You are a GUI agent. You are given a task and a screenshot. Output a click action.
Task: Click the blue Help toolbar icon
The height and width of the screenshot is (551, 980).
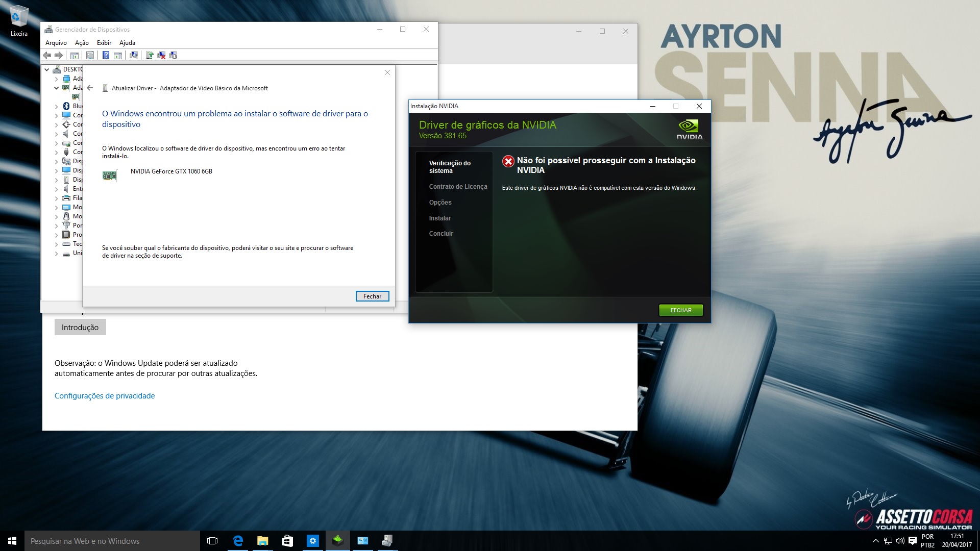point(106,55)
